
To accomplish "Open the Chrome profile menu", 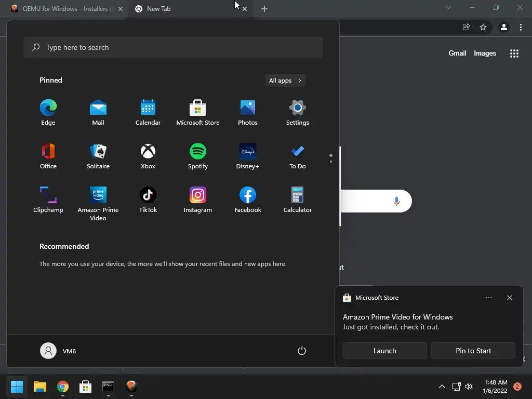I will (504, 27).
